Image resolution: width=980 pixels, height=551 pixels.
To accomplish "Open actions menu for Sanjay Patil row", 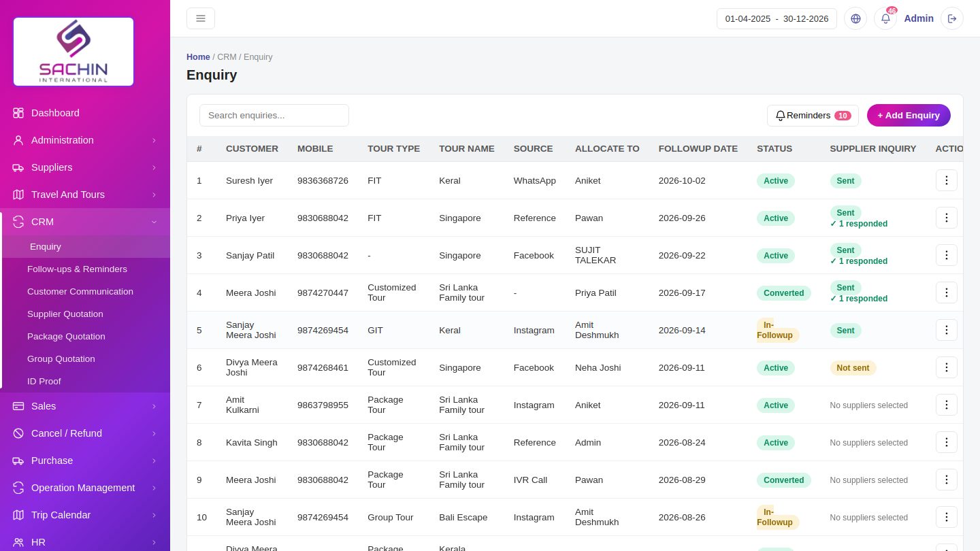I will 947,255.
